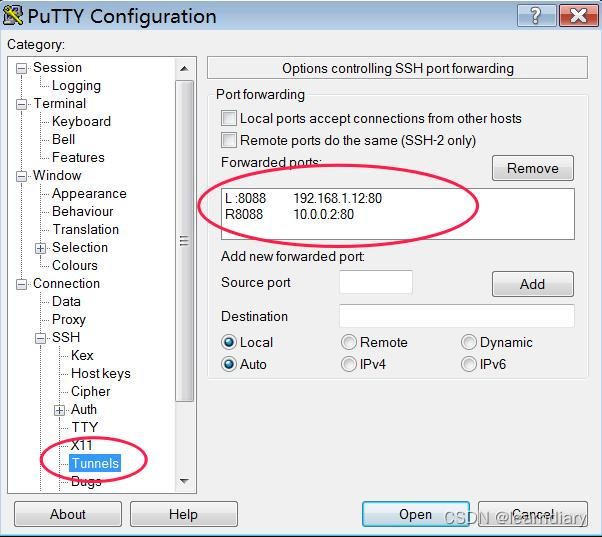Open the Data category
The height and width of the screenshot is (537, 602).
(x=66, y=302)
